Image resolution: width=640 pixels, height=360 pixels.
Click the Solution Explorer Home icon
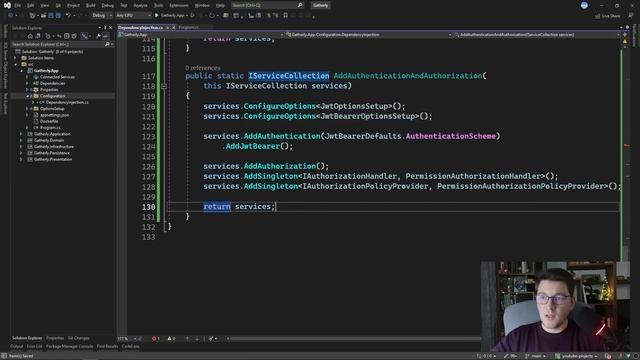point(30,36)
